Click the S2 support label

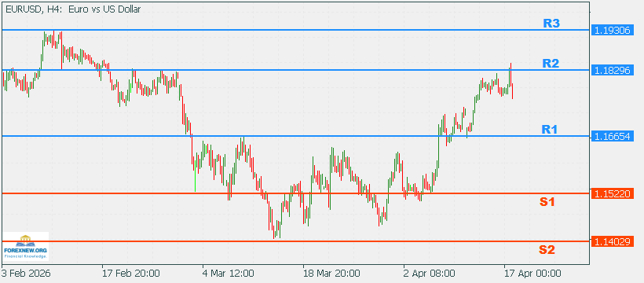pos(547,249)
